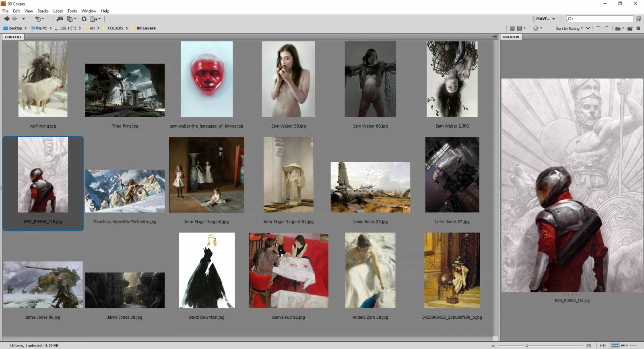Open in Camera Raw icon
The width and height of the screenshot is (644, 349).
point(84,19)
